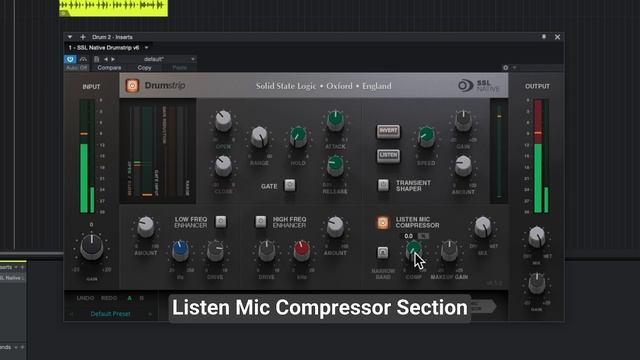Click the green gate HOLD knob

298,137
